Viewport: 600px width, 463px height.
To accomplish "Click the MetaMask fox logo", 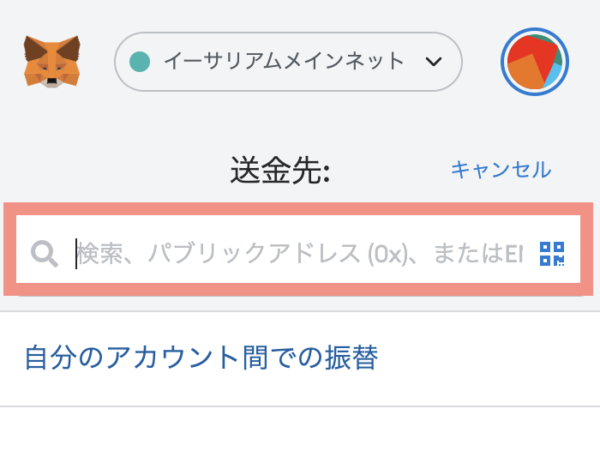I will [52, 62].
